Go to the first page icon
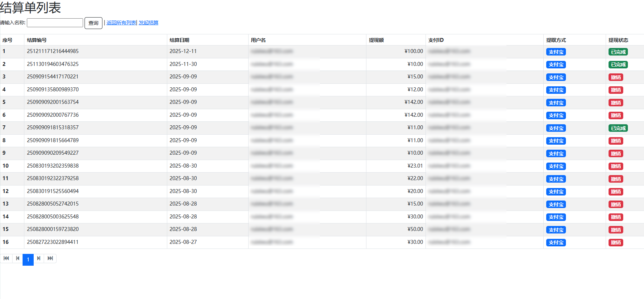 pos(6,258)
